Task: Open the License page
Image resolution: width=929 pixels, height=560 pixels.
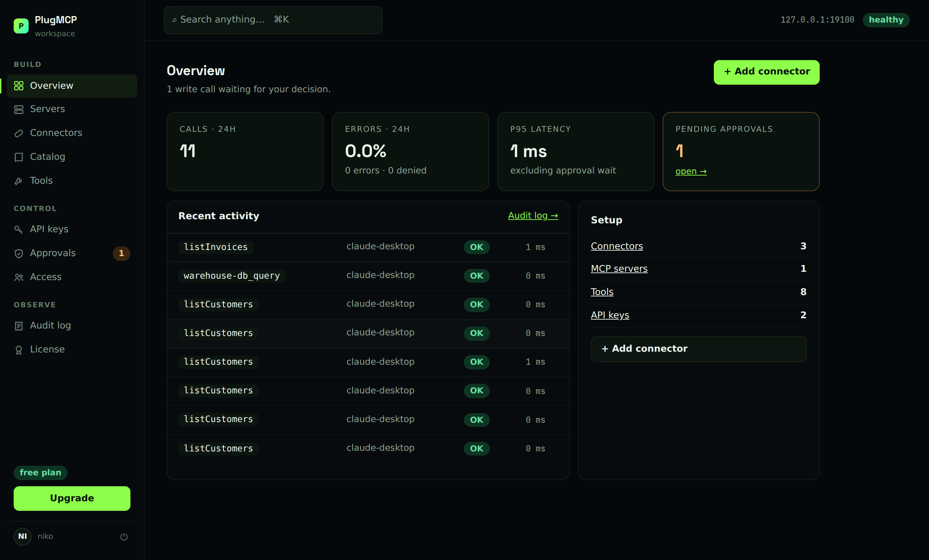Action: [72, 350]
